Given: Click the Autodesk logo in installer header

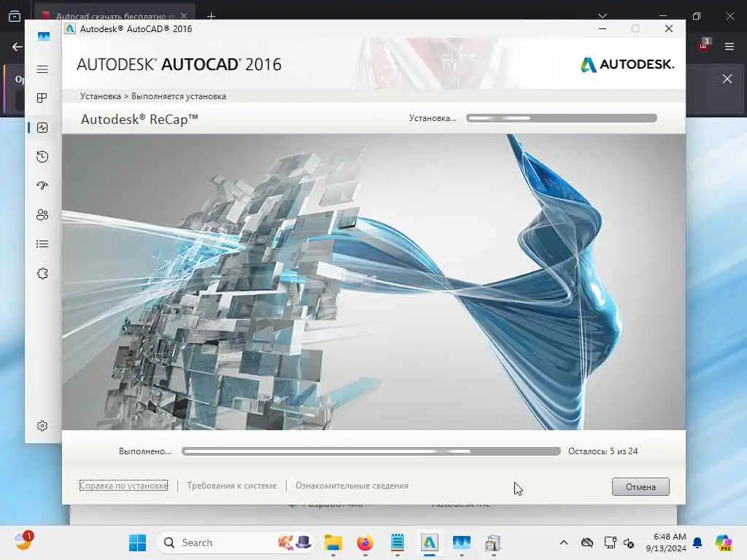Looking at the screenshot, I should click(x=627, y=64).
